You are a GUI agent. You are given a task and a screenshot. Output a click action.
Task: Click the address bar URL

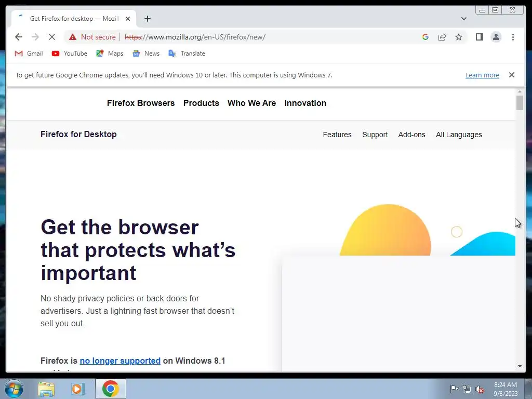pos(195,37)
